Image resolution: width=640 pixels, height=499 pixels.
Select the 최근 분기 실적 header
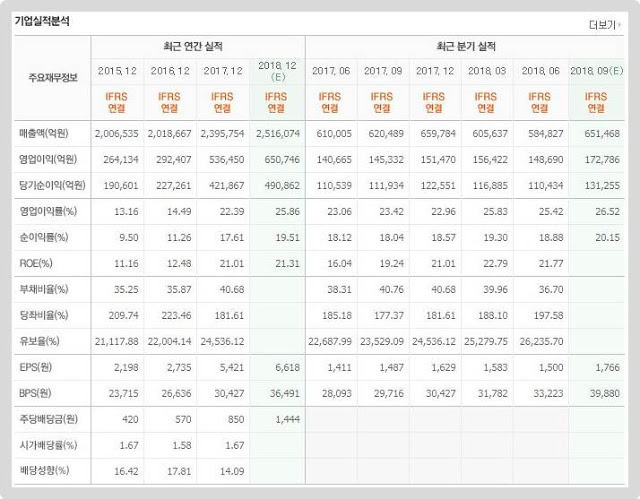pos(466,46)
